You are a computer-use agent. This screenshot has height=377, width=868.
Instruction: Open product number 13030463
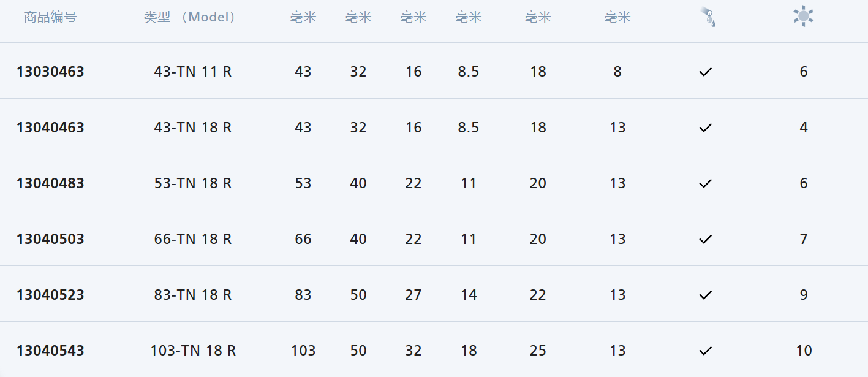(50, 72)
